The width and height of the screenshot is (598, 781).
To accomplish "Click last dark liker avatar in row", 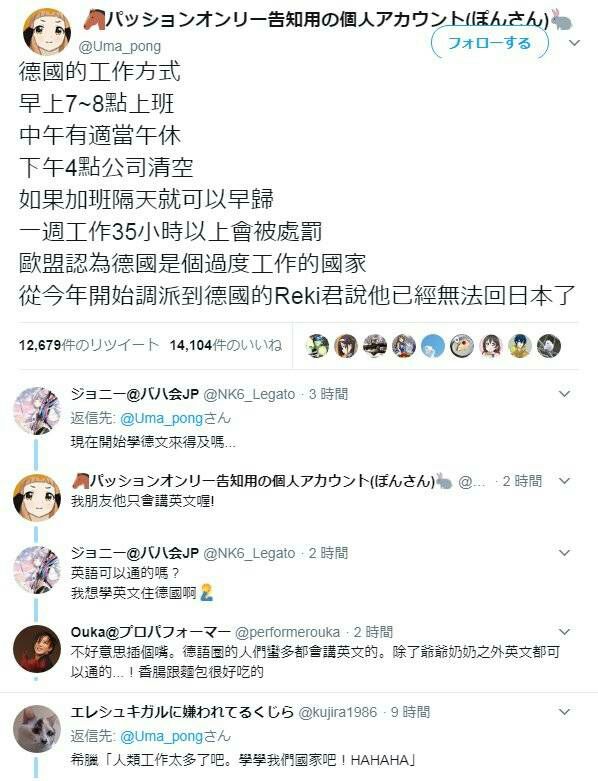I will (x=549, y=346).
